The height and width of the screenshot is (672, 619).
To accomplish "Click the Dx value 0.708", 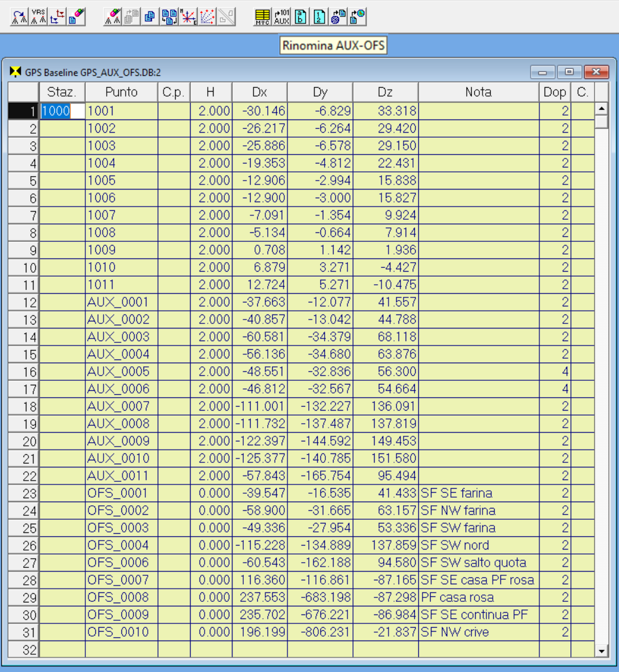I will click(260, 250).
